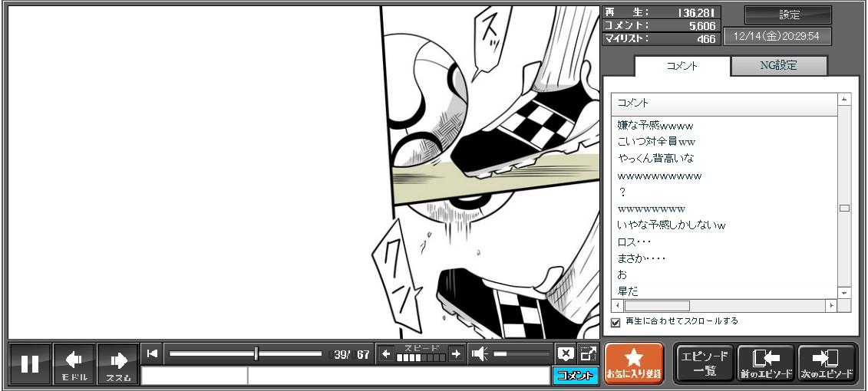Image resolution: width=868 pixels, height=391 pixels.
Task: Open the previous episode
Action: point(765,363)
